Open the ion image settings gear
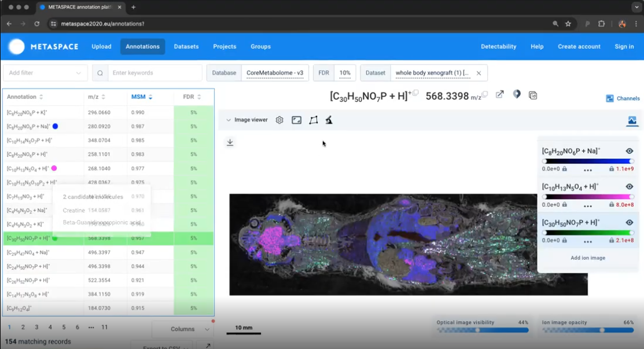 tap(279, 120)
